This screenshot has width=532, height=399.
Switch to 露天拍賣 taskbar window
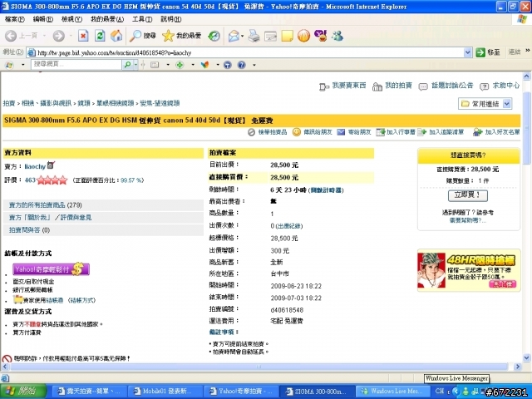(88, 392)
